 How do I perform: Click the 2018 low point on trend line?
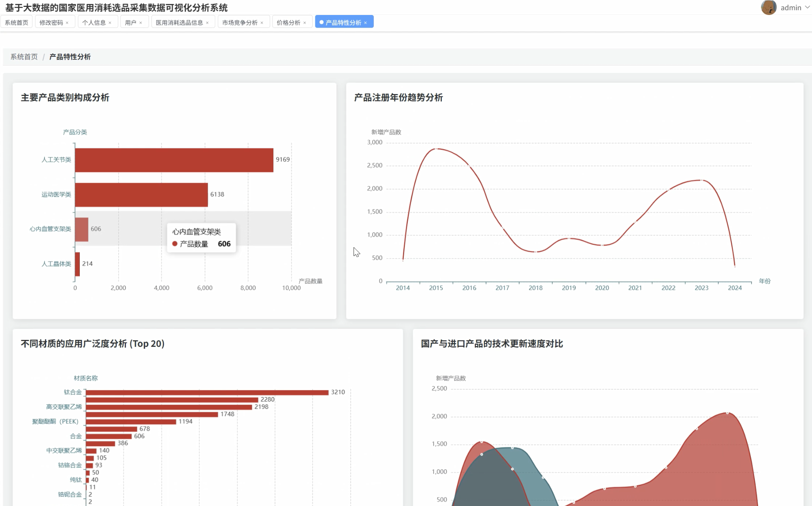(536, 252)
